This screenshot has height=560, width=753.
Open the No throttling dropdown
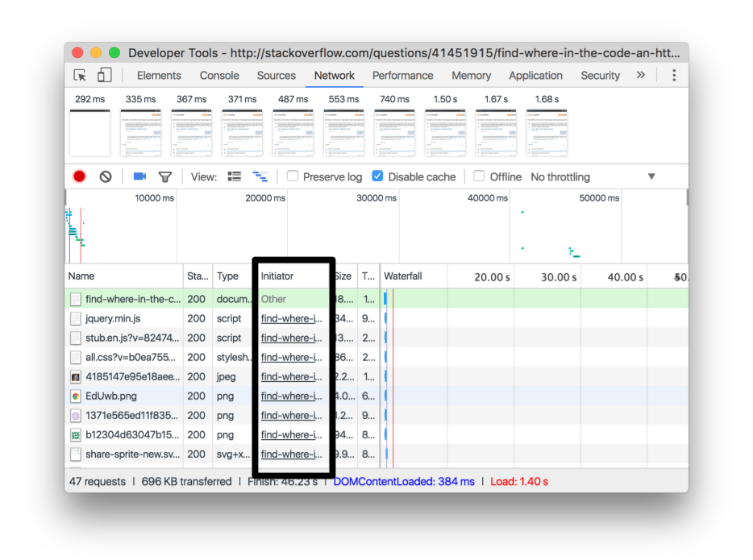(x=593, y=176)
